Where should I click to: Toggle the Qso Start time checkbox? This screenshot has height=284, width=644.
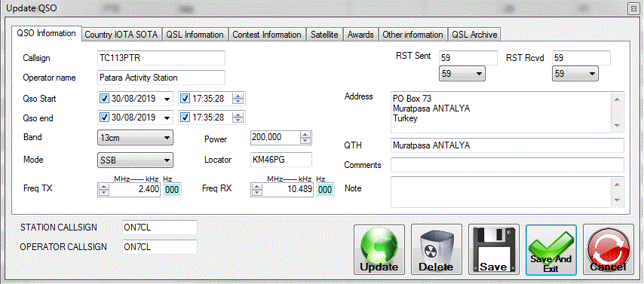[185, 99]
